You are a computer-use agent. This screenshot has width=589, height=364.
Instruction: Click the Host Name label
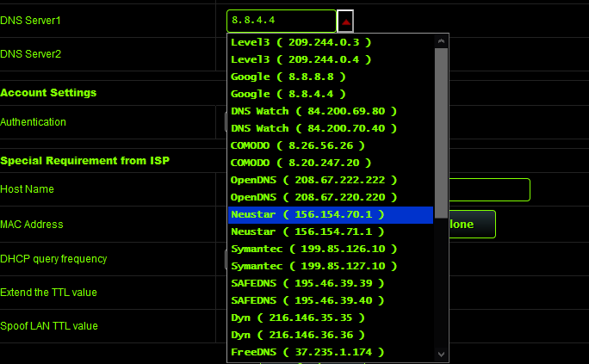pyautogui.click(x=27, y=189)
